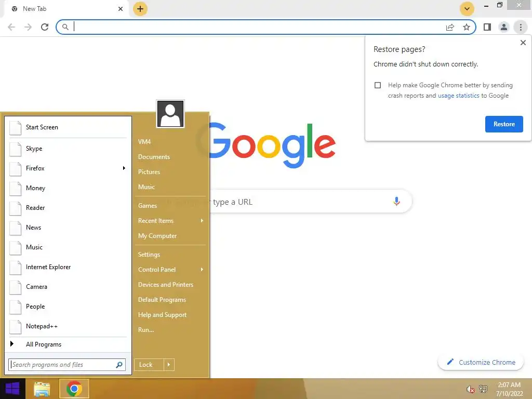Screen dimensions: 532x399
Task: Launch Skype from the start menu
Action: pos(68,149)
